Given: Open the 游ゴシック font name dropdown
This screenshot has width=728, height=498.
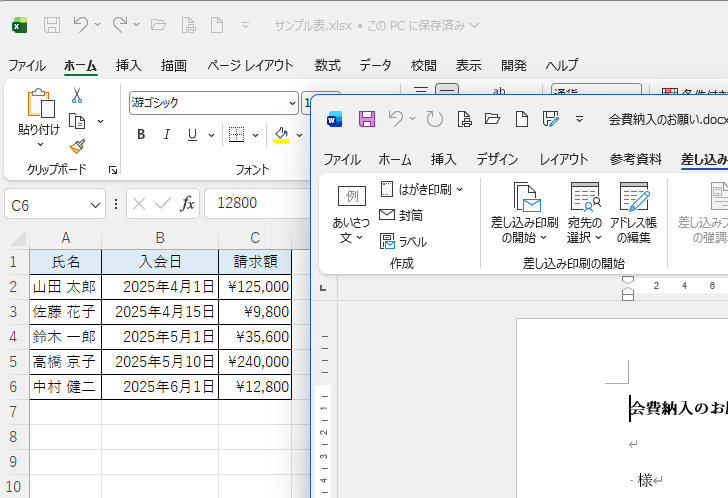Looking at the screenshot, I should pos(292,103).
